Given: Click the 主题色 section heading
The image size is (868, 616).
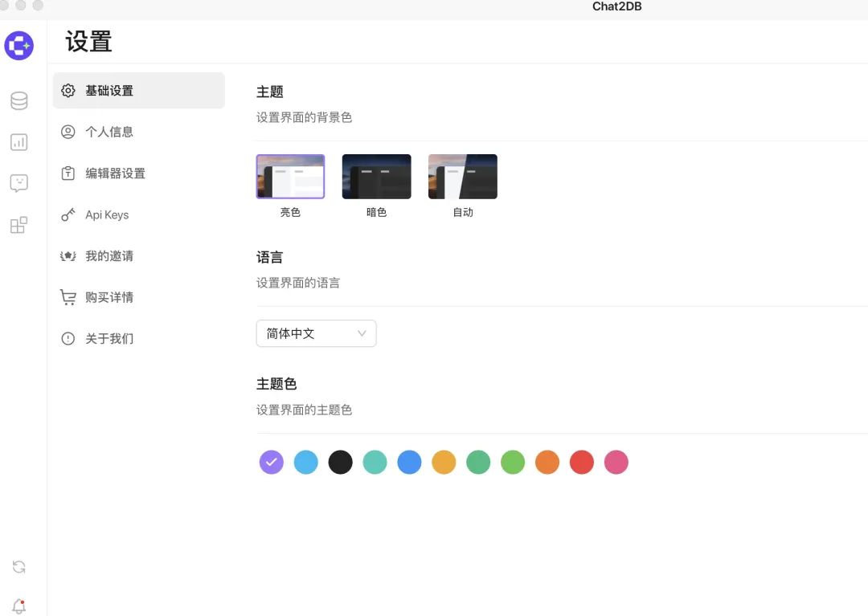Looking at the screenshot, I should tap(276, 384).
